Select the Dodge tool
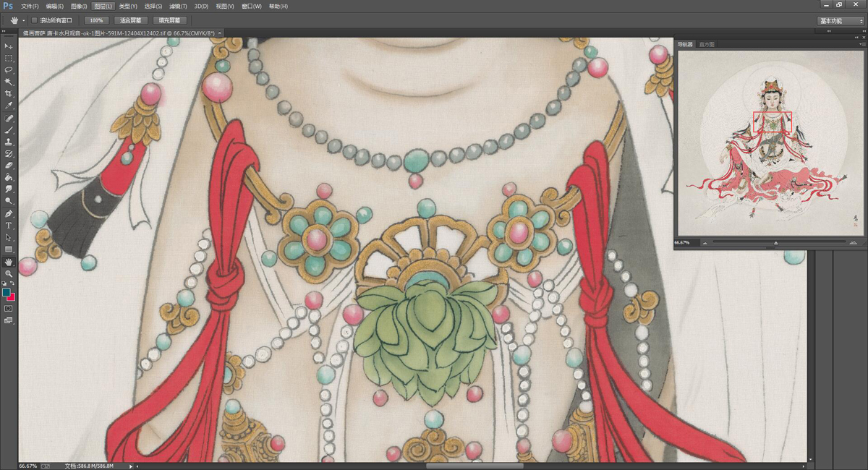Viewport: 868px width, 470px height. pyautogui.click(x=9, y=200)
